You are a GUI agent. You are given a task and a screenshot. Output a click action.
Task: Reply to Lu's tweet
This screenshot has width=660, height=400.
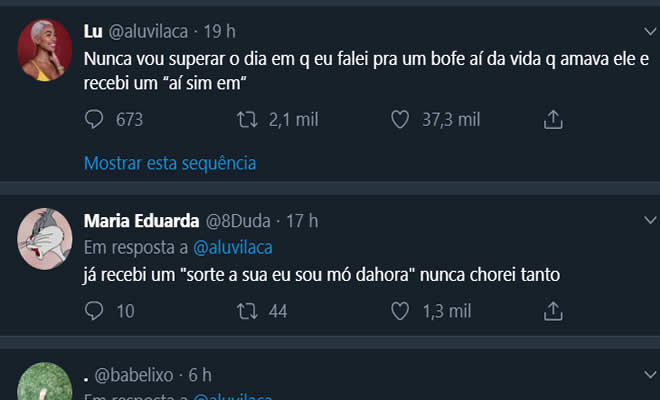[94, 120]
